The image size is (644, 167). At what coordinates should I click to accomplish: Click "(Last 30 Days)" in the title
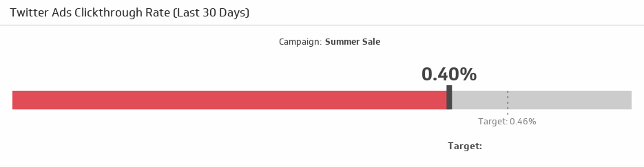pyautogui.click(x=211, y=13)
